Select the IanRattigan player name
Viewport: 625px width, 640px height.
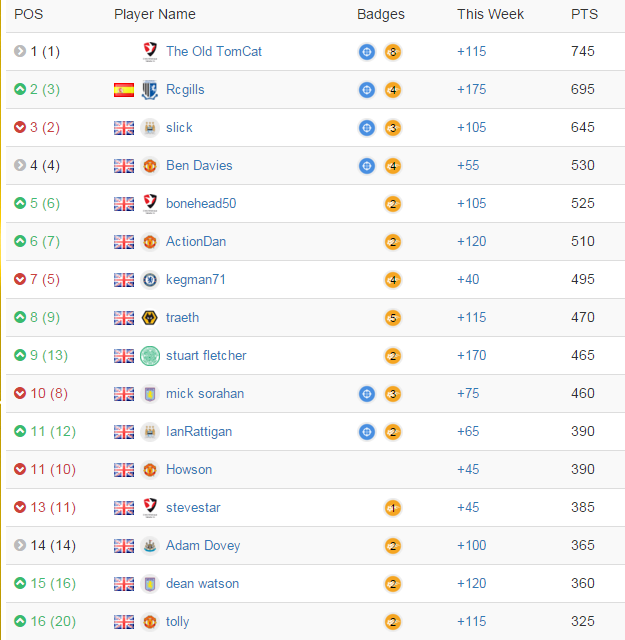(199, 432)
